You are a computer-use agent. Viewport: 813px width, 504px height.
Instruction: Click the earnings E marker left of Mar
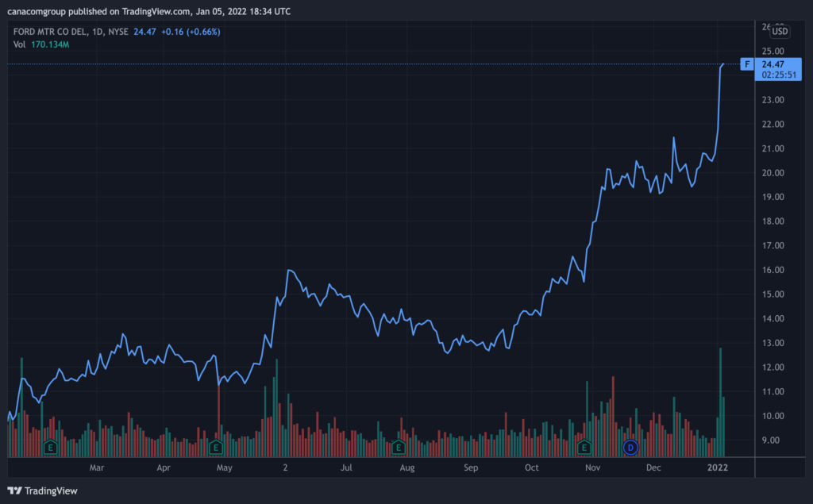[x=50, y=447]
